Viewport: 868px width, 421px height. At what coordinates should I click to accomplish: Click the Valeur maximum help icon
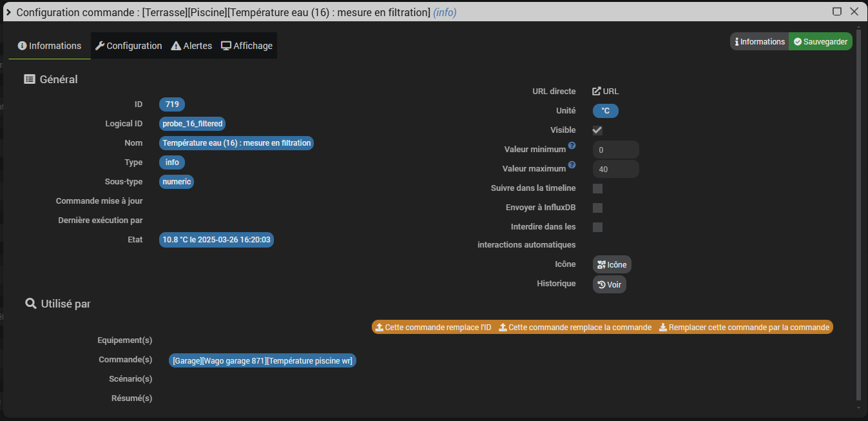(572, 166)
